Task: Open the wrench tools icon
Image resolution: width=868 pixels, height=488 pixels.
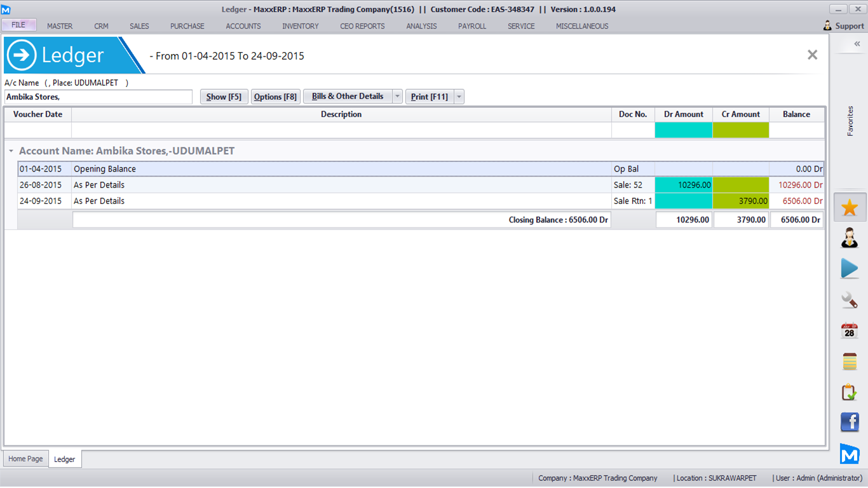Action: (x=850, y=299)
